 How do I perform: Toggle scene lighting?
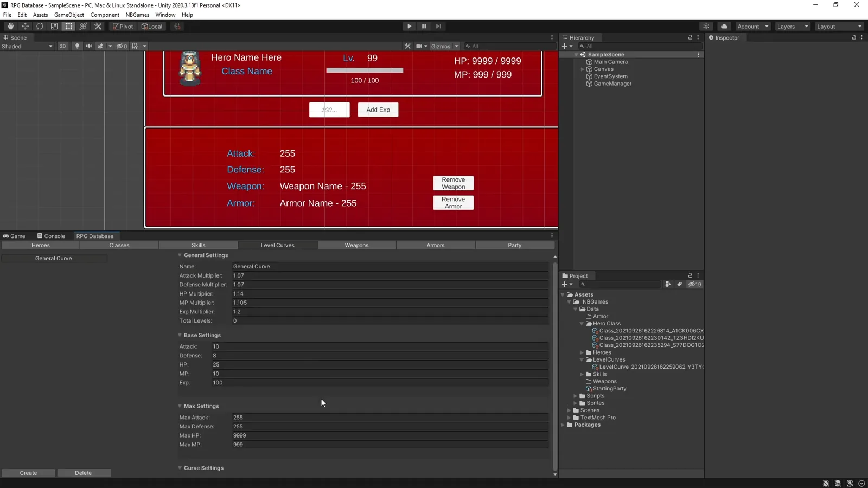[77, 46]
